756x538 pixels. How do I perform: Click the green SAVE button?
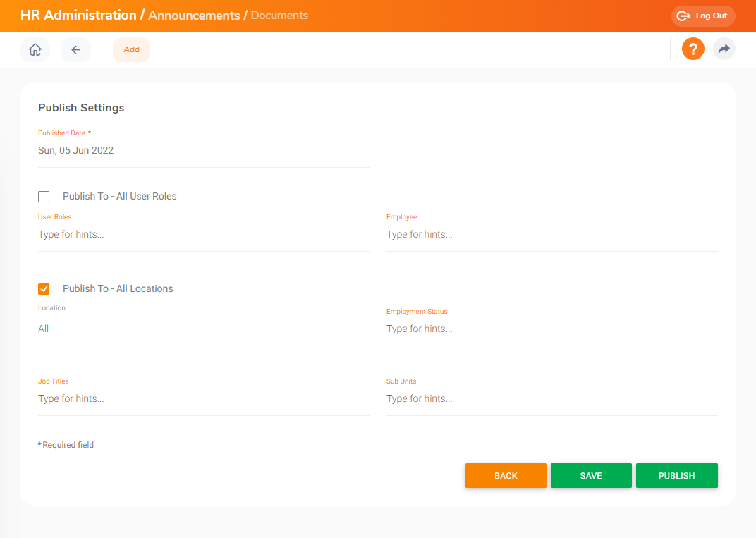[591, 476]
